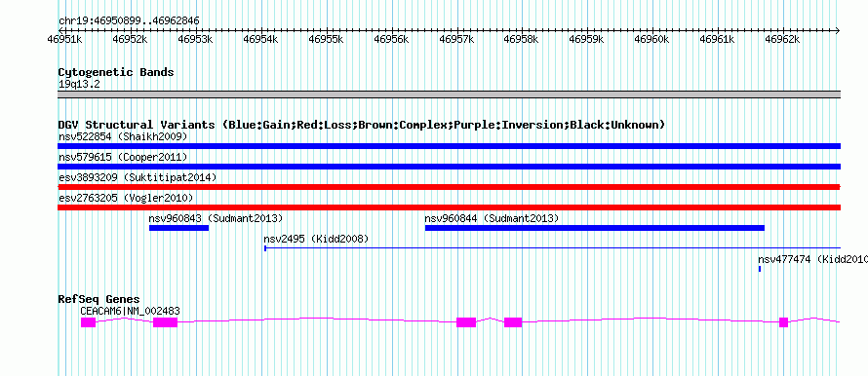Click the chr19:46950899..46962846 coordinate label

pyautogui.click(x=129, y=21)
